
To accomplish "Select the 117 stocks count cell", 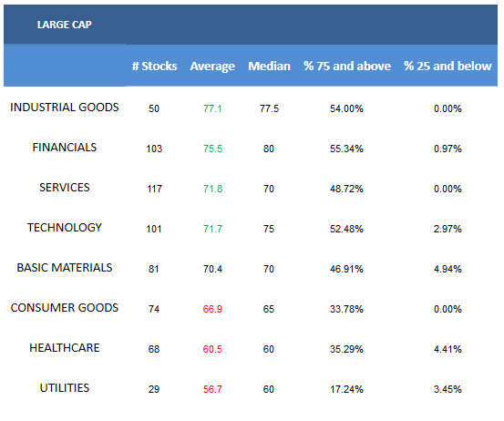I will coord(154,189).
